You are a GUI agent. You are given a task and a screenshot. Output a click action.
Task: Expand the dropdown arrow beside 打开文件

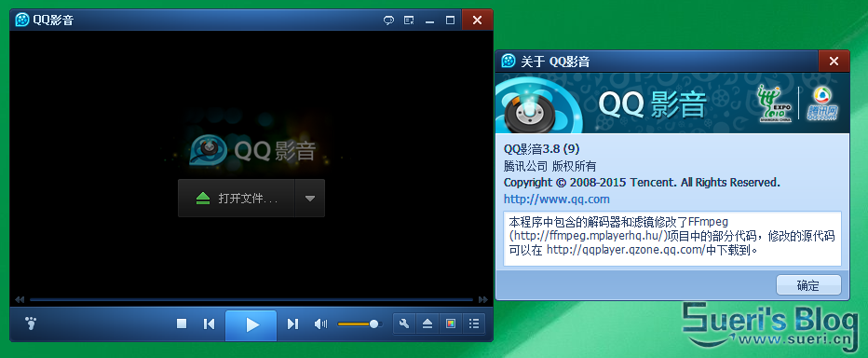(310, 198)
